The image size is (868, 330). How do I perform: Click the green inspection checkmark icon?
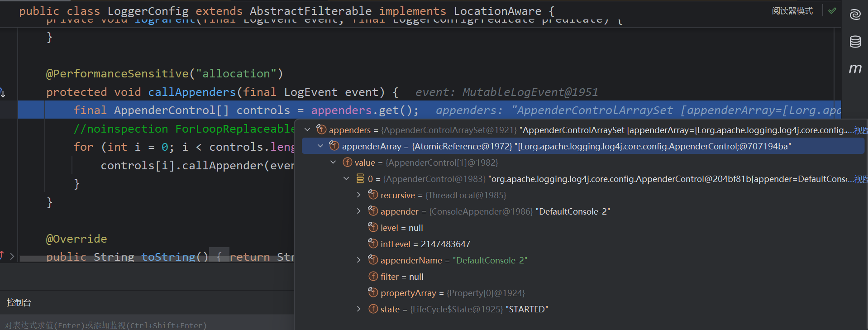tap(832, 11)
